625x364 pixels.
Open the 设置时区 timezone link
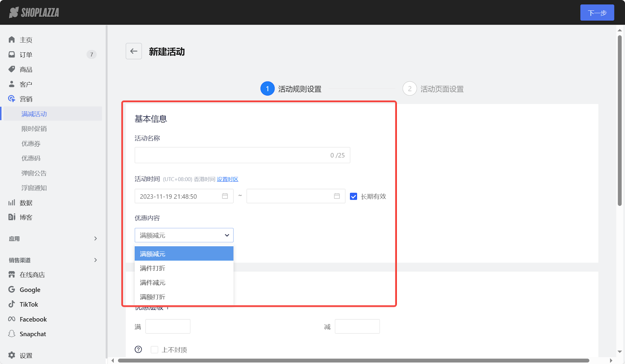tap(228, 179)
